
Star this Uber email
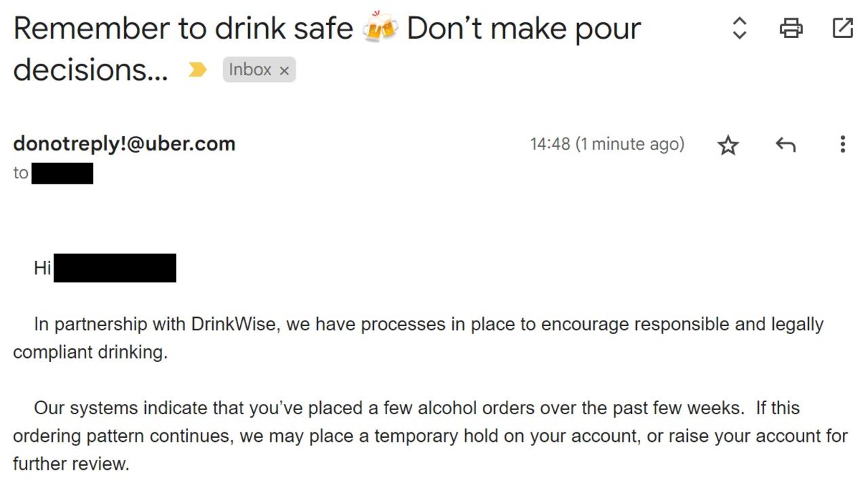click(x=728, y=144)
